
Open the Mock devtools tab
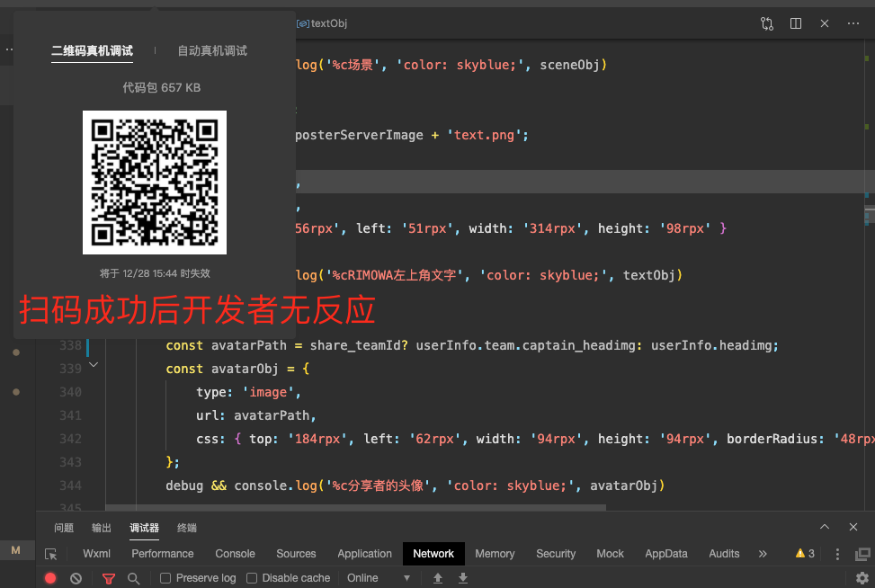pos(610,554)
